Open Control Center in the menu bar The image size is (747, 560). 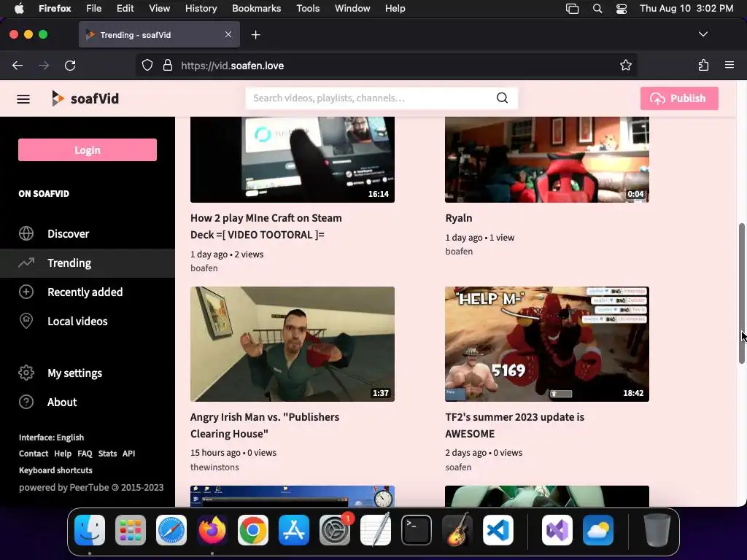pyautogui.click(x=622, y=9)
